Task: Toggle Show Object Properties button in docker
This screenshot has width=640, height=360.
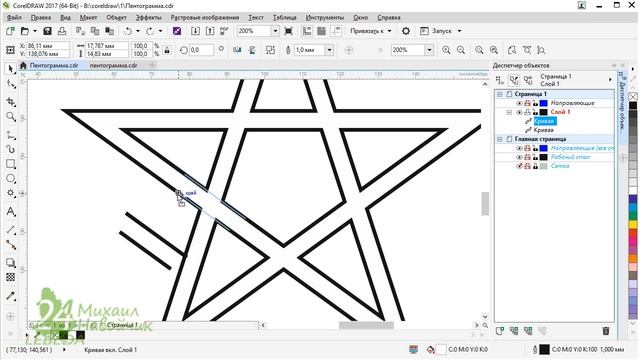Action: click(x=500, y=80)
